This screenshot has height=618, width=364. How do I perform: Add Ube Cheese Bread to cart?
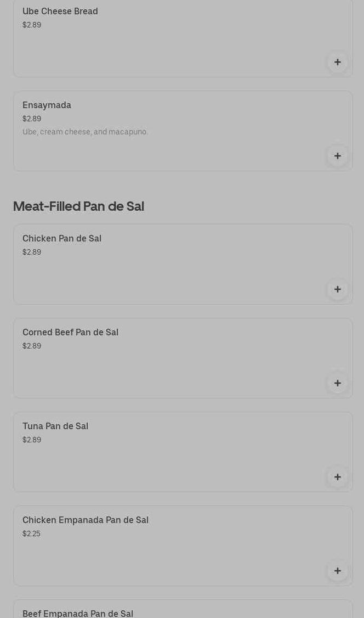click(x=337, y=62)
